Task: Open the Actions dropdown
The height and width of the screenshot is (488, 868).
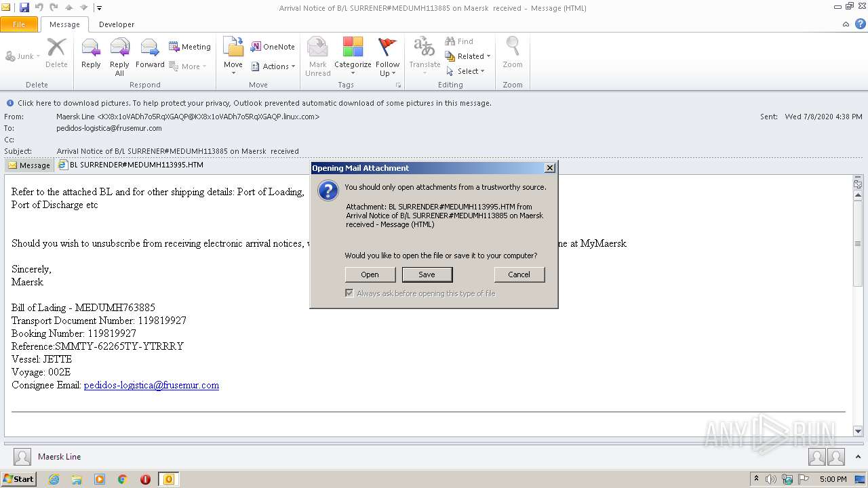Action: click(273, 66)
